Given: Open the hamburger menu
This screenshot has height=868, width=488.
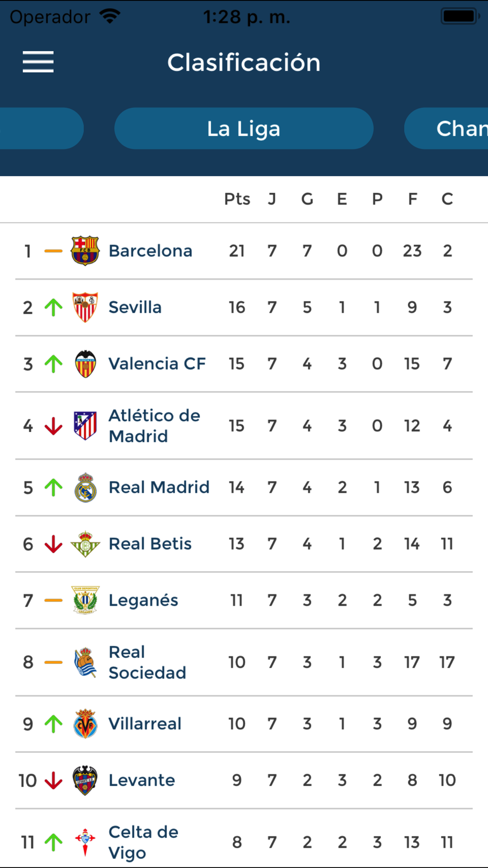Looking at the screenshot, I should (x=38, y=62).
